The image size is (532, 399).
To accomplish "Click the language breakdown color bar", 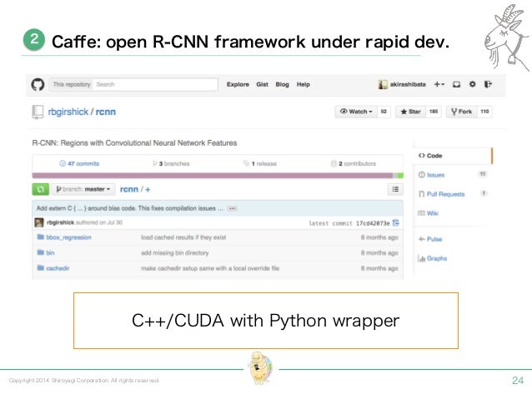I will tap(218, 175).
